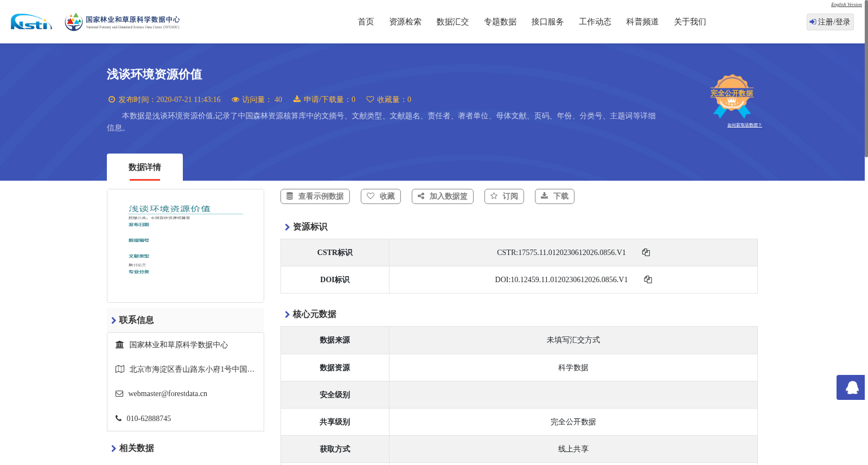Image resolution: width=868 pixels, height=465 pixels.
Task: Click the title 浅谈环境资源价值
Action: [x=155, y=74]
